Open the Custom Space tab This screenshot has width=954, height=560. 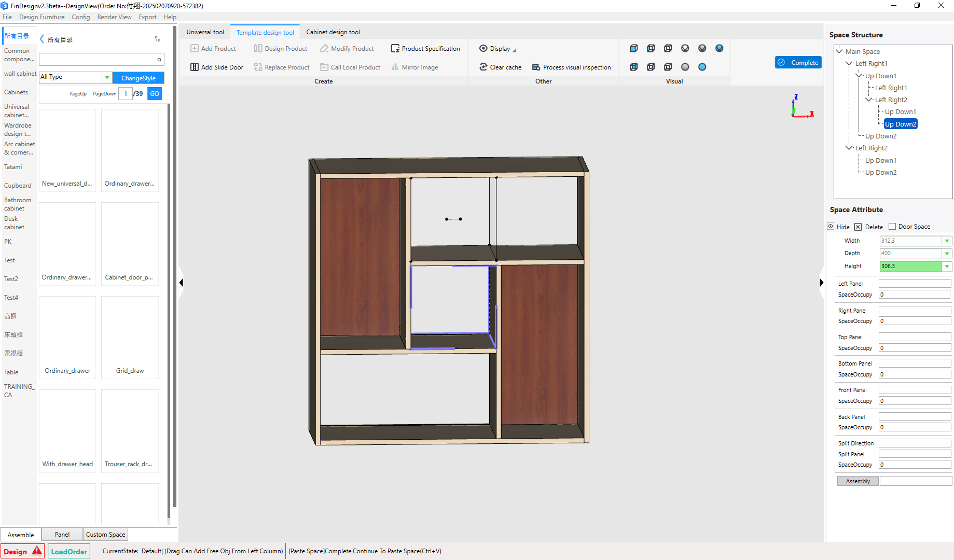coord(105,534)
